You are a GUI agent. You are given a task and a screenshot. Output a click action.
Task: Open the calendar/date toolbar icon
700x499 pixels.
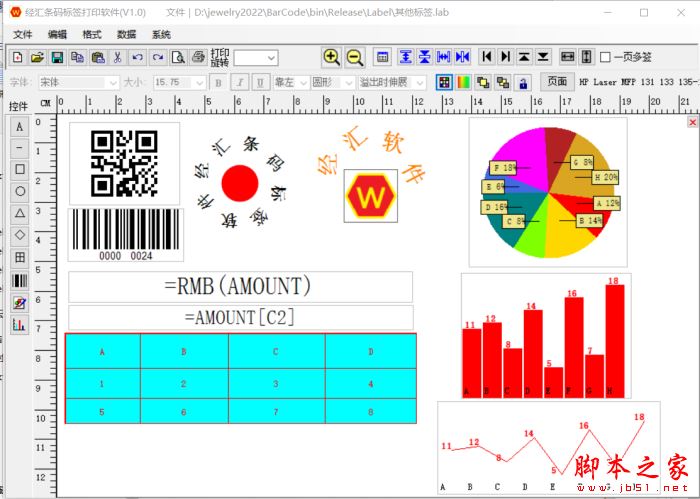point(382,57)
